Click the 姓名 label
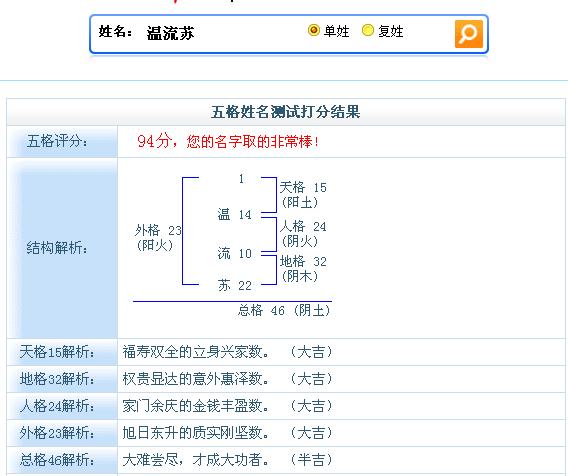 (116, 32)
